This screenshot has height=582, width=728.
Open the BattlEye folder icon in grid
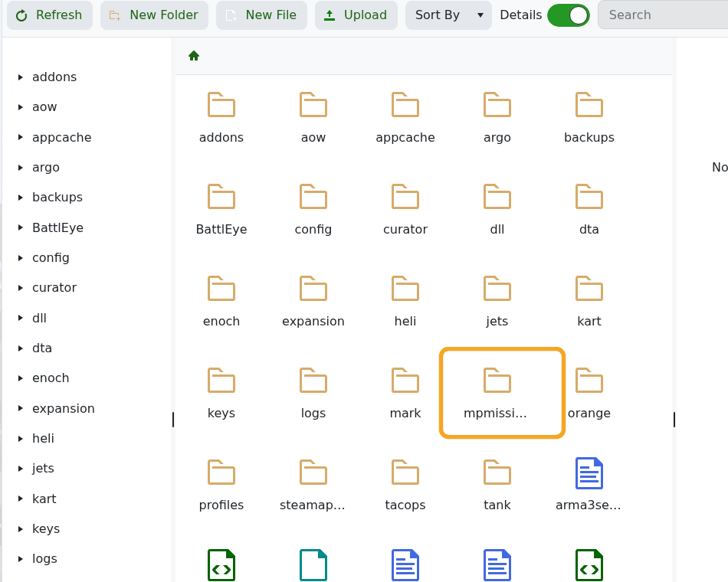click(x=221, y=196)
